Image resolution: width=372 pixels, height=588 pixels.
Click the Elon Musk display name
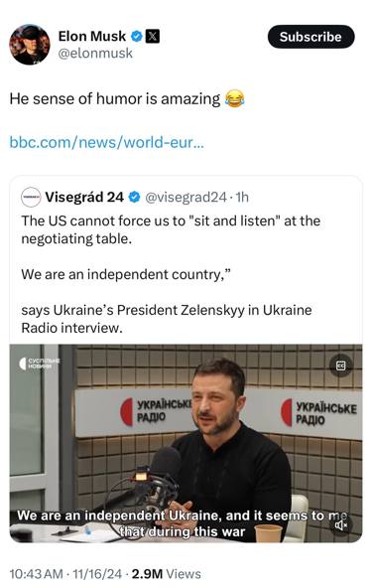[92, 37]
